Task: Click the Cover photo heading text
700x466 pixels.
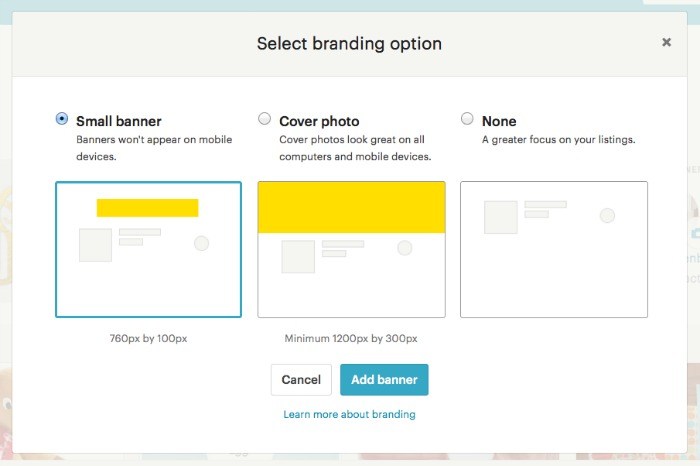Action: click(x=319, y=121)
